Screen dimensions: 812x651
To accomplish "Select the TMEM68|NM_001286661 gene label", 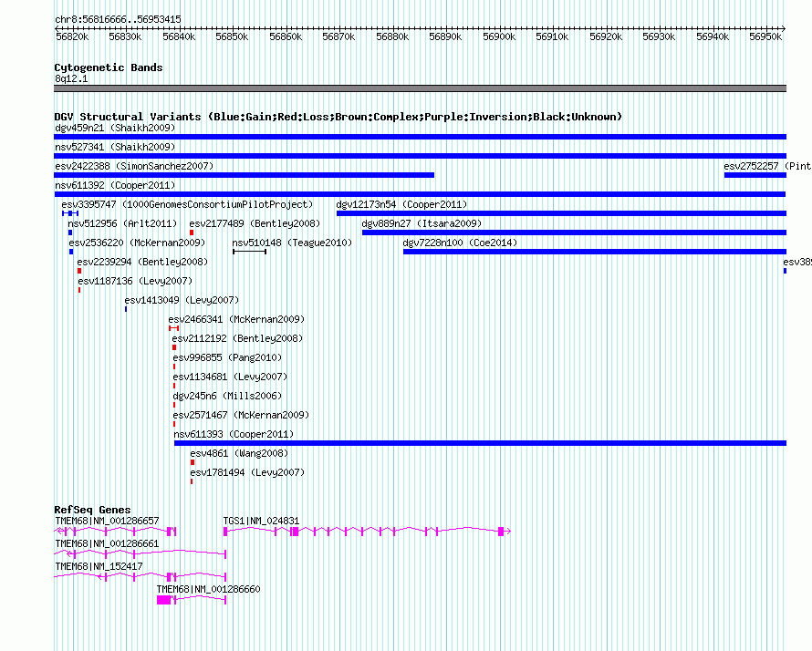I will (107, 544).
